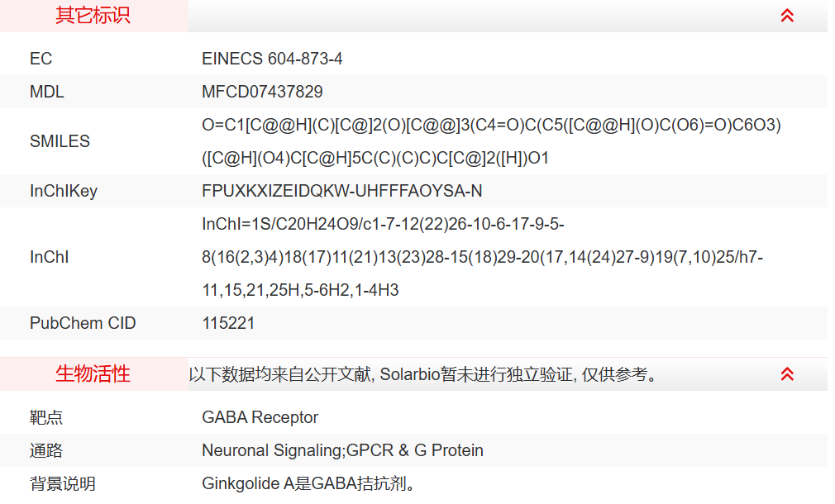Click the InChI row label
Image resolution: width=835 pixels, height=504 pixels.
[49, 257]
